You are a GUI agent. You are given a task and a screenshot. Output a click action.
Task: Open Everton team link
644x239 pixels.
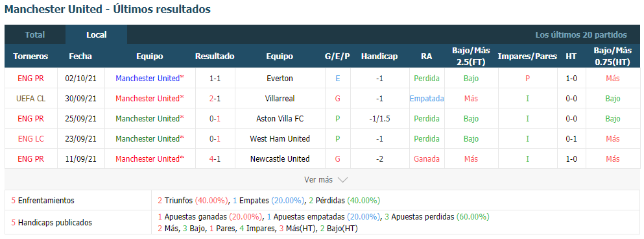coord(280,78)
